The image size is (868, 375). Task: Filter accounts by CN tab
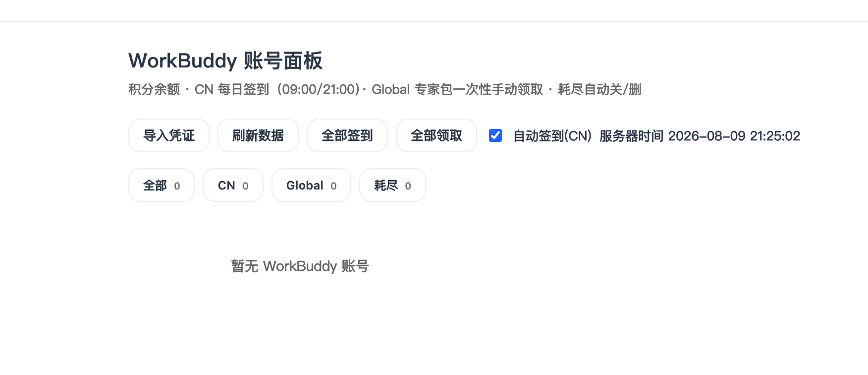tap(233, 185)
